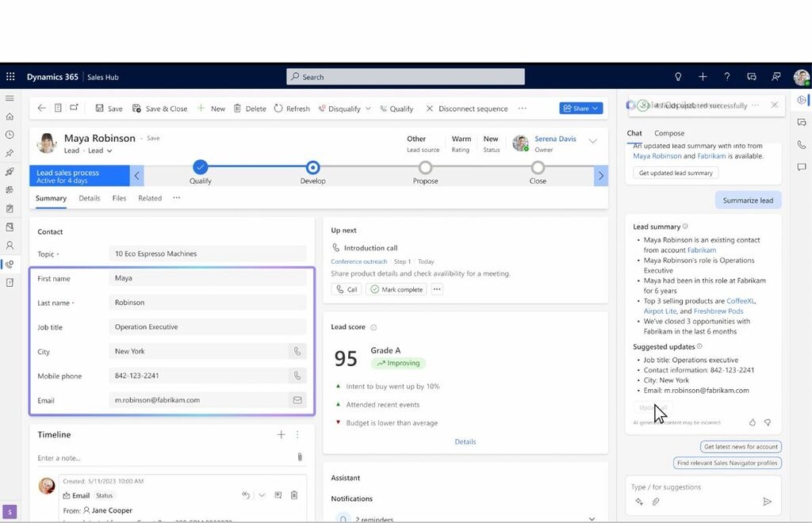Click the email icon in Email field
812x523 pixels.
[297, 400]
